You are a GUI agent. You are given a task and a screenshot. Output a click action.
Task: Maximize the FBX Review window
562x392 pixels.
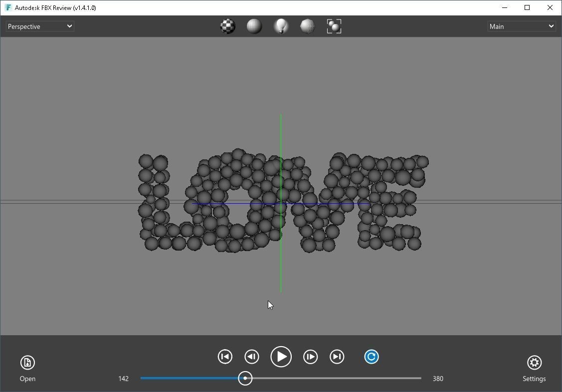coord(527,7)
